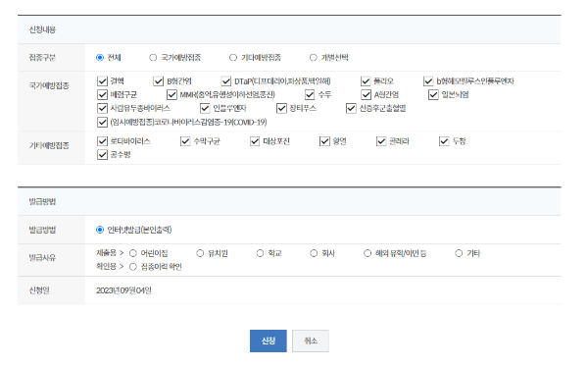Submit the form with the 신청 button
The image size is (588, 367).
point(269,341)
